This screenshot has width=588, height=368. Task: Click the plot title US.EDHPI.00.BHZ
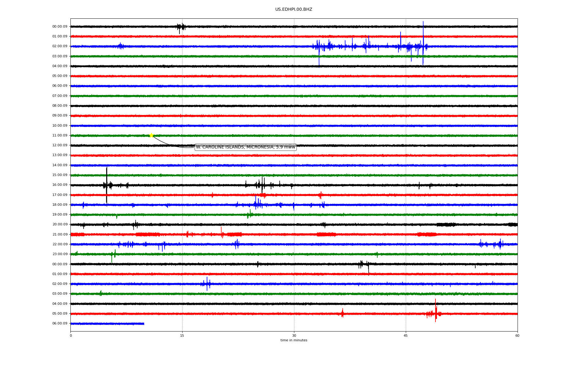[293, 10]
